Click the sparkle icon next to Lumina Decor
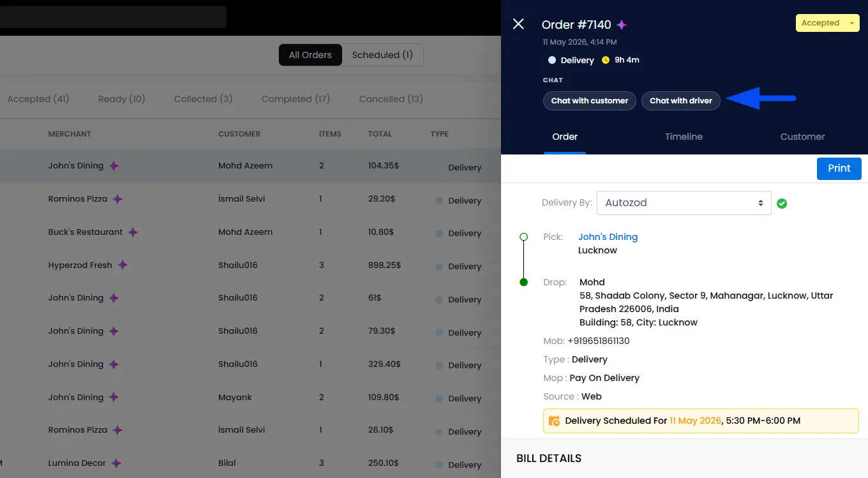Image resolution: width=868 pixels, height=478 pixels. (x=116, y=463)
